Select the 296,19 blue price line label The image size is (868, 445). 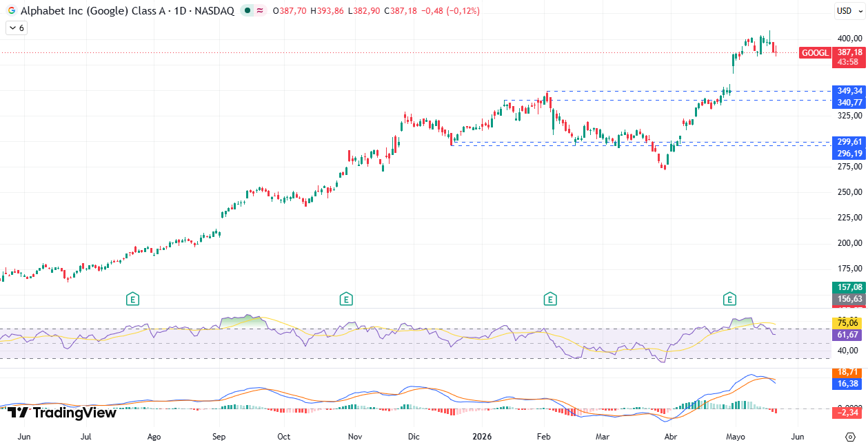(849, 153)
